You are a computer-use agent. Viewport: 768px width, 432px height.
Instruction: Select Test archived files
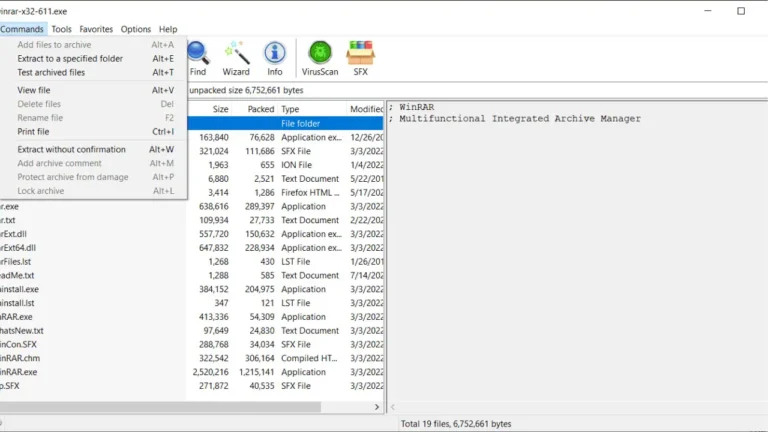coord(94,72)
